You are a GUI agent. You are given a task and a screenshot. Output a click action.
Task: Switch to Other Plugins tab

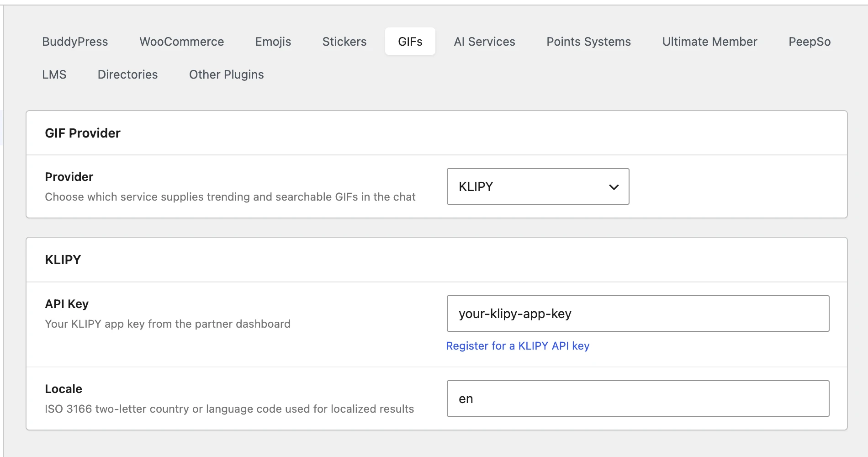coord(226,74)
